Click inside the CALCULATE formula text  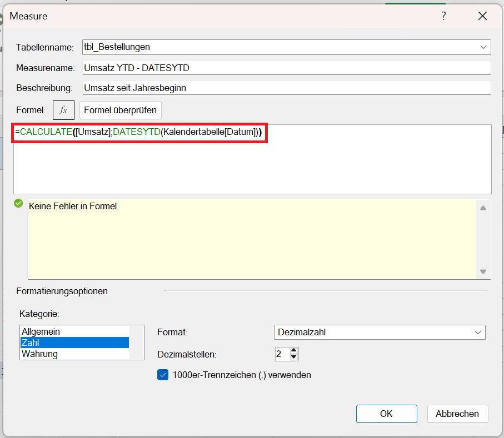tap(139, 132)
